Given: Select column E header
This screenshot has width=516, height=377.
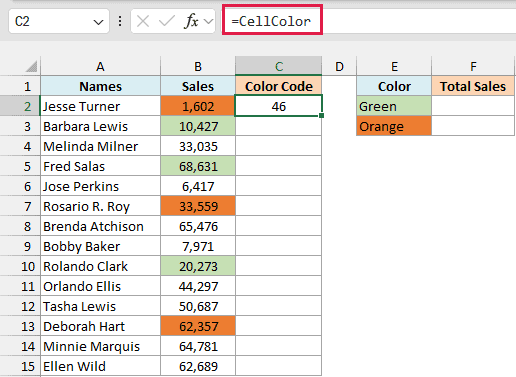Looking at the screenshot, I should point(394,66).
